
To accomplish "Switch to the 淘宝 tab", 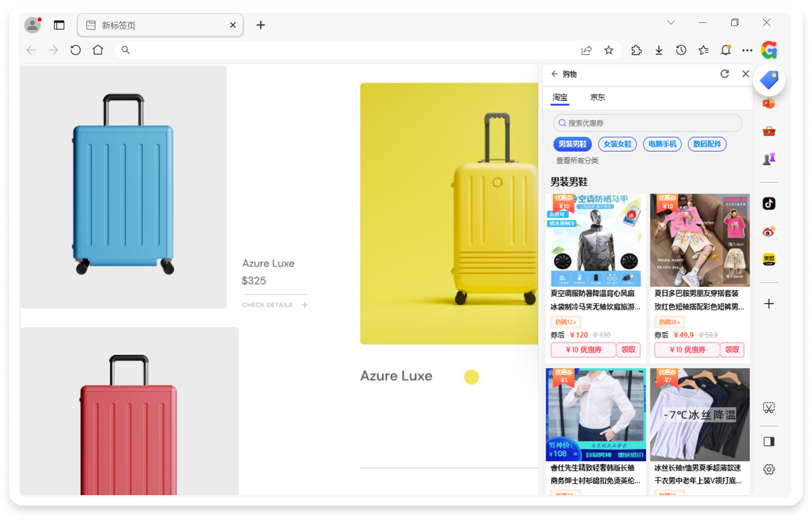I will coord(560,97).
